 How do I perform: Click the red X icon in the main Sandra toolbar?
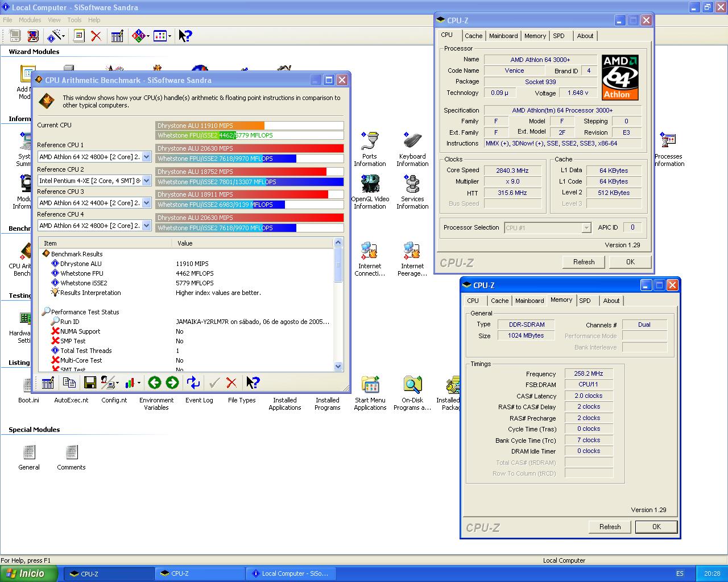point(96,36)
